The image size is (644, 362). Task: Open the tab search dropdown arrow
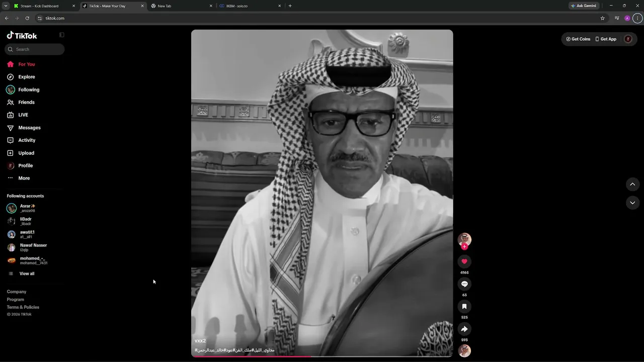tap(6, 6)
